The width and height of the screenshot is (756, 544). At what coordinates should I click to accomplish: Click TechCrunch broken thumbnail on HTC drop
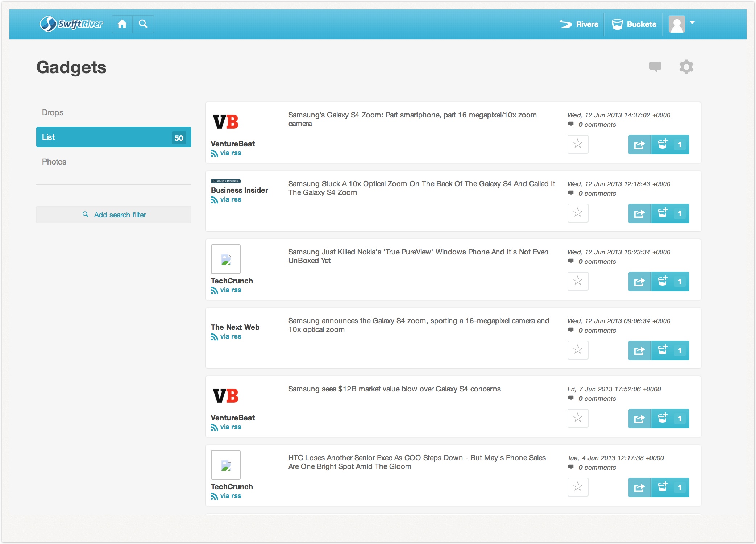point(226,465)
